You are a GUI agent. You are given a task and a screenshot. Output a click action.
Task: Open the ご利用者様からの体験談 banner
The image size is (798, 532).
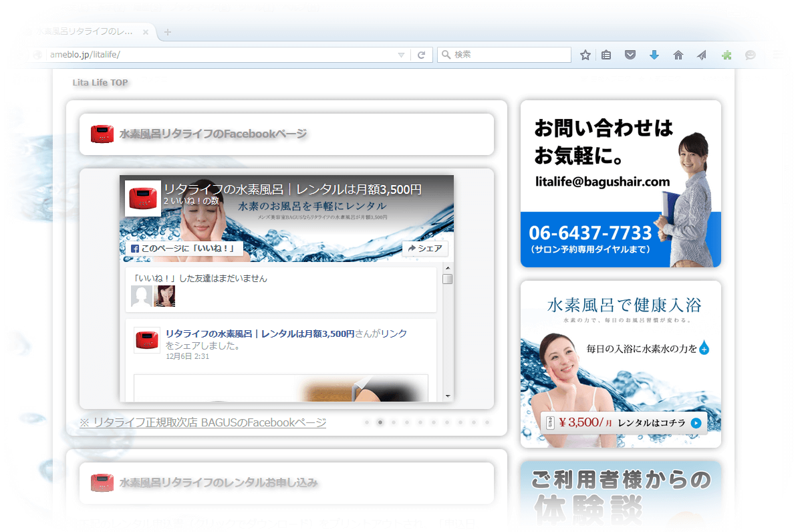pyautogui.click(x=621, y=496)
